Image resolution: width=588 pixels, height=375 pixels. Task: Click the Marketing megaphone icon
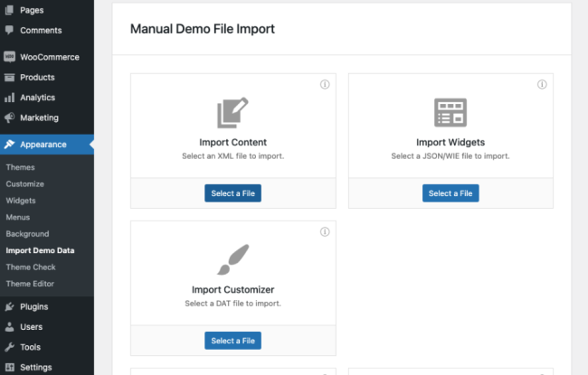9,117
